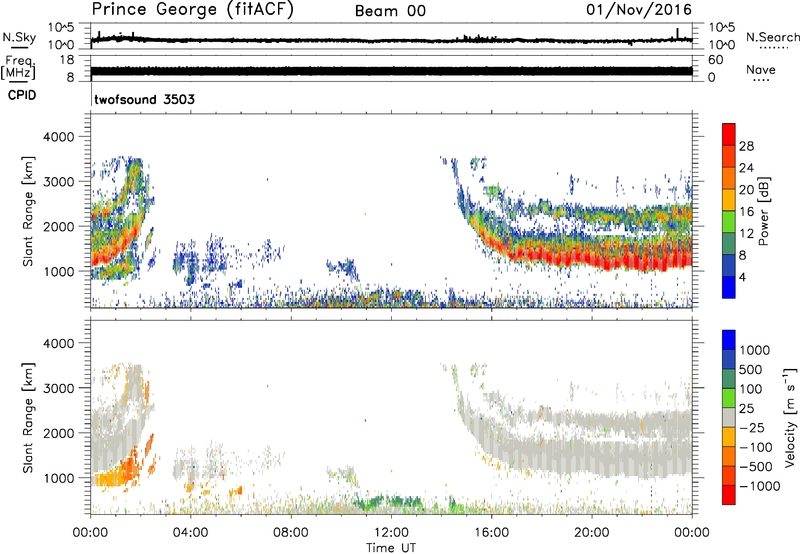Click the 'twofsound 3503' text

click(x=144, y=99)
